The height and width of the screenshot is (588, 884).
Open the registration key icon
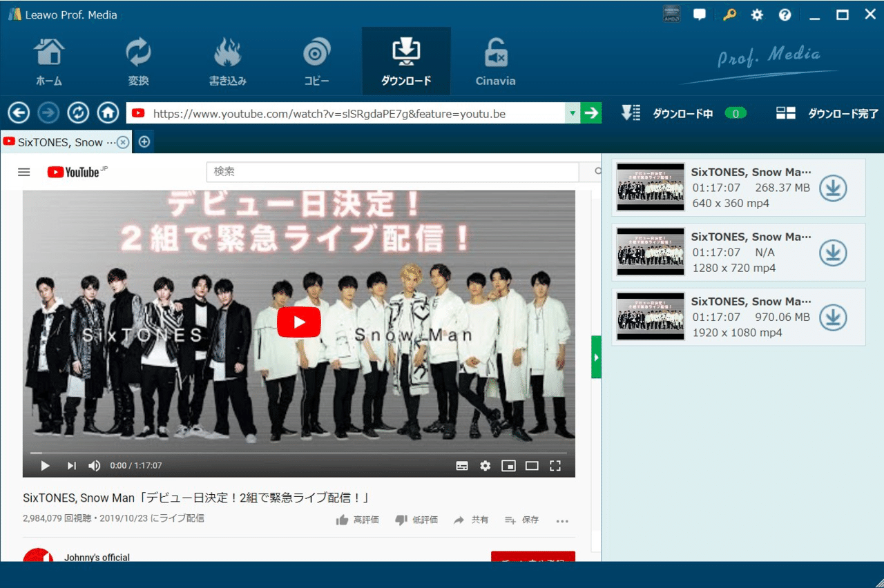[x=729, y=14]
